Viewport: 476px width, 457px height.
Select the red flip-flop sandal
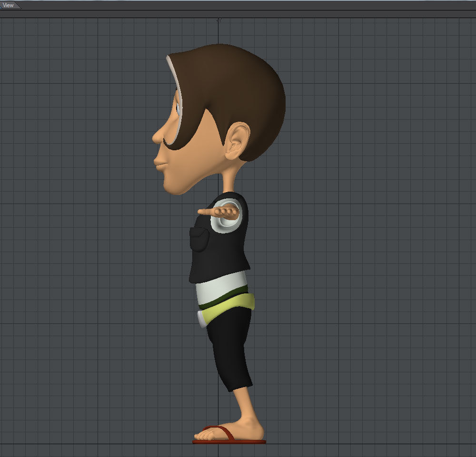(x=229, y=435)
